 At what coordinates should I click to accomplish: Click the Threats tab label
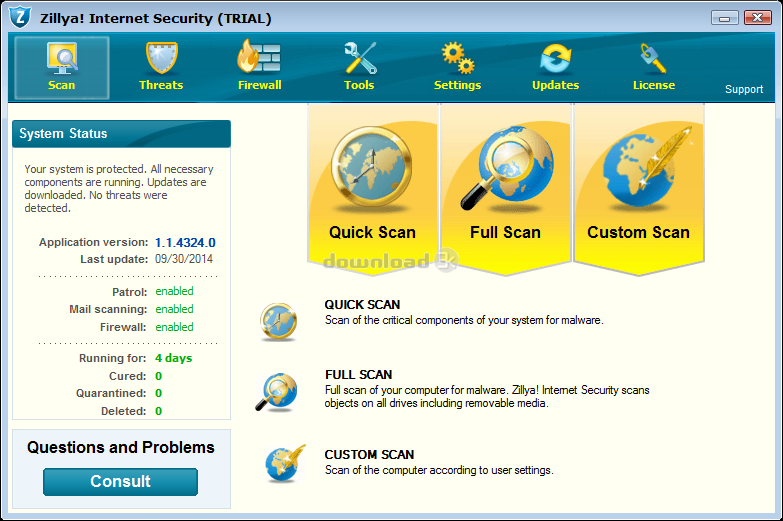pos(161,85)
